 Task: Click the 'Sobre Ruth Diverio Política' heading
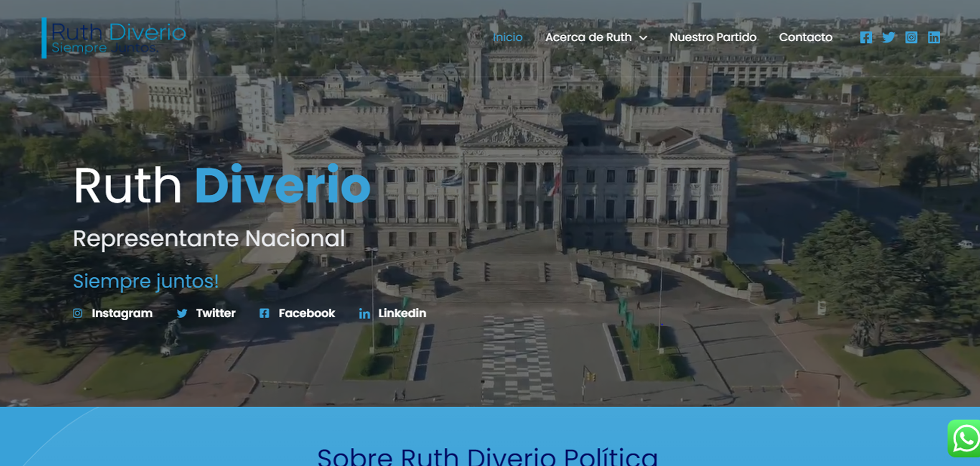487,456
